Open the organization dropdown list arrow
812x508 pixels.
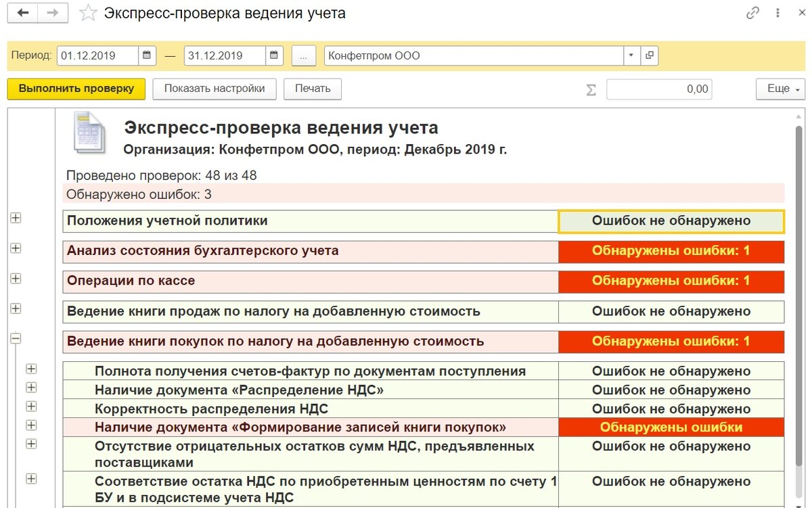(x=631, y=55)
